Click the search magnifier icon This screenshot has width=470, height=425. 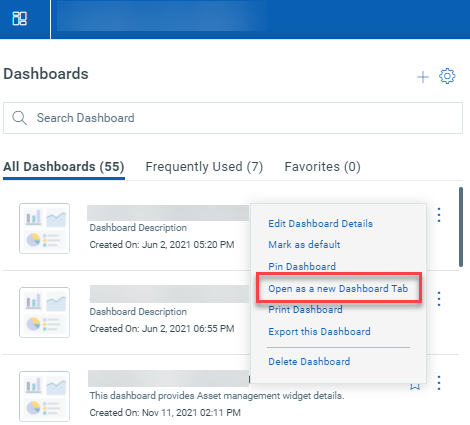click(x=19, y=118)
